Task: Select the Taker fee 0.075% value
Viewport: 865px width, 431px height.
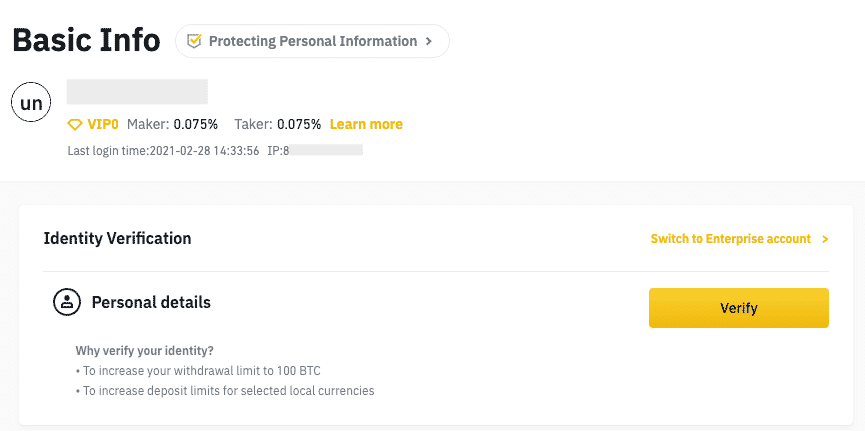Action: click(x=299, y=124)
